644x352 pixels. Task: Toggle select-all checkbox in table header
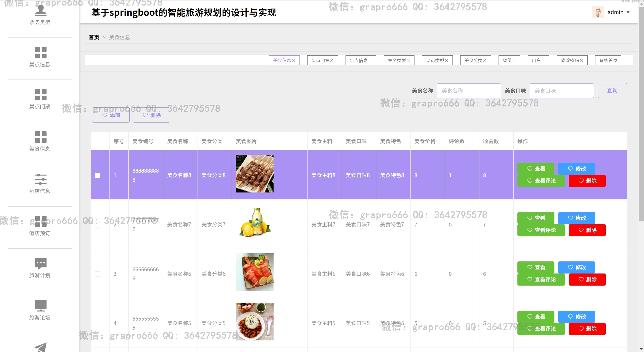tap(97, 141)
